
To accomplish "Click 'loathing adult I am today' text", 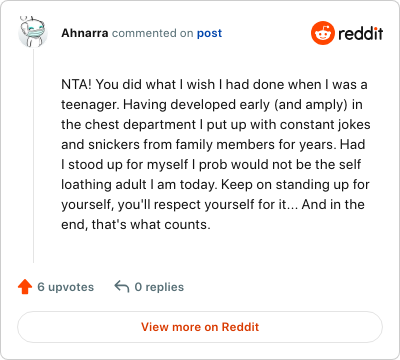I will click(x=139, y=185).
